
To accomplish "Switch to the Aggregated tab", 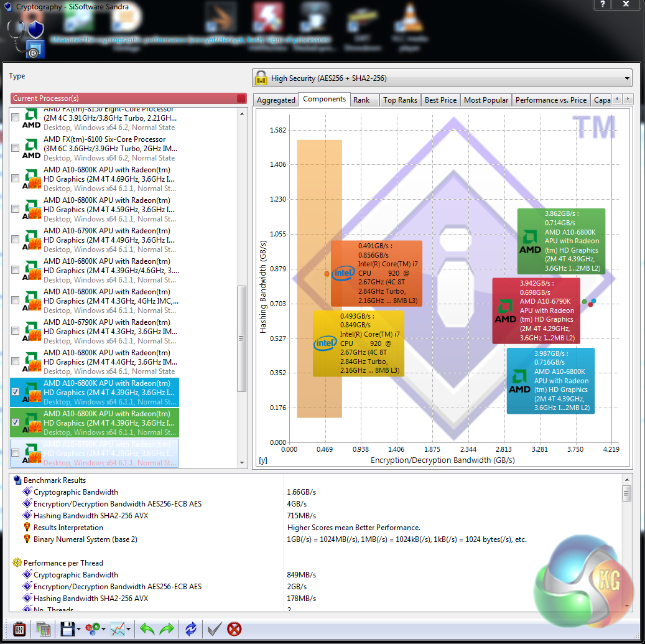I will click(x=276, y=100).
